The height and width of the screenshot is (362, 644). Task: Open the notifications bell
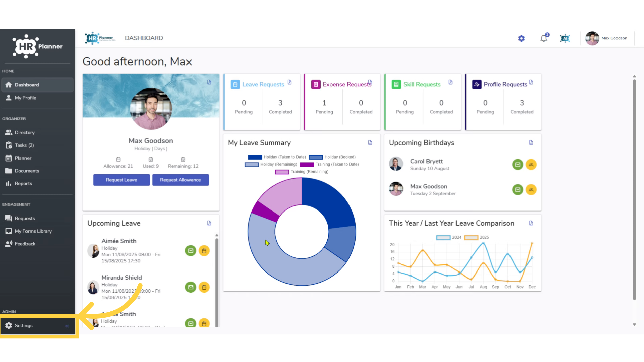[544, 38]
